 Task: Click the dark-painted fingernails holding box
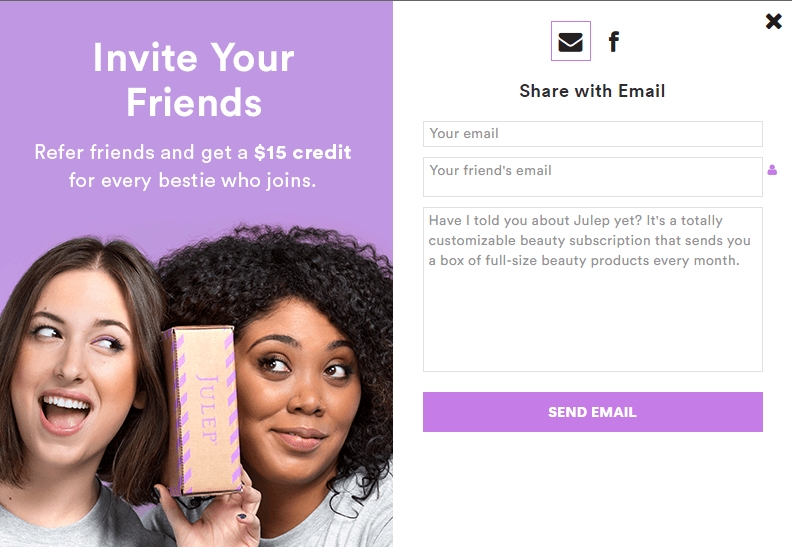[240, 517]
